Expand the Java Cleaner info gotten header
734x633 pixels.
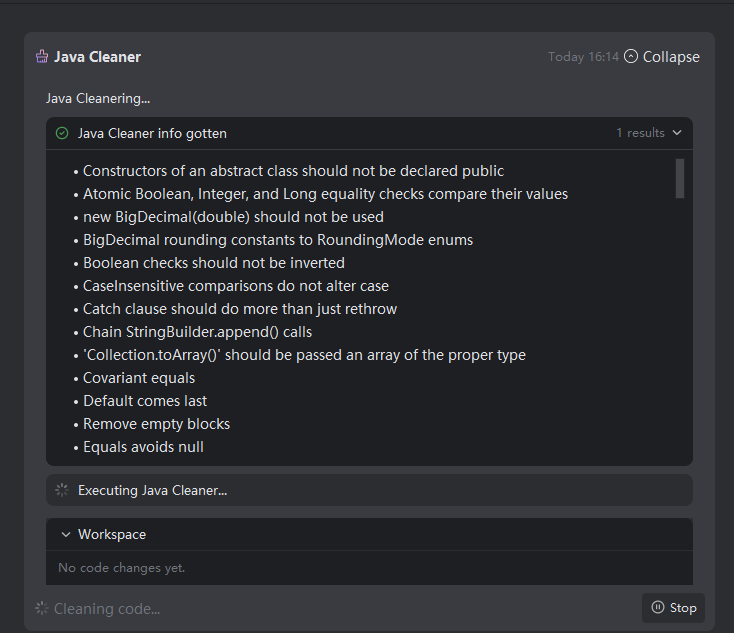click(x=152, y=133)
